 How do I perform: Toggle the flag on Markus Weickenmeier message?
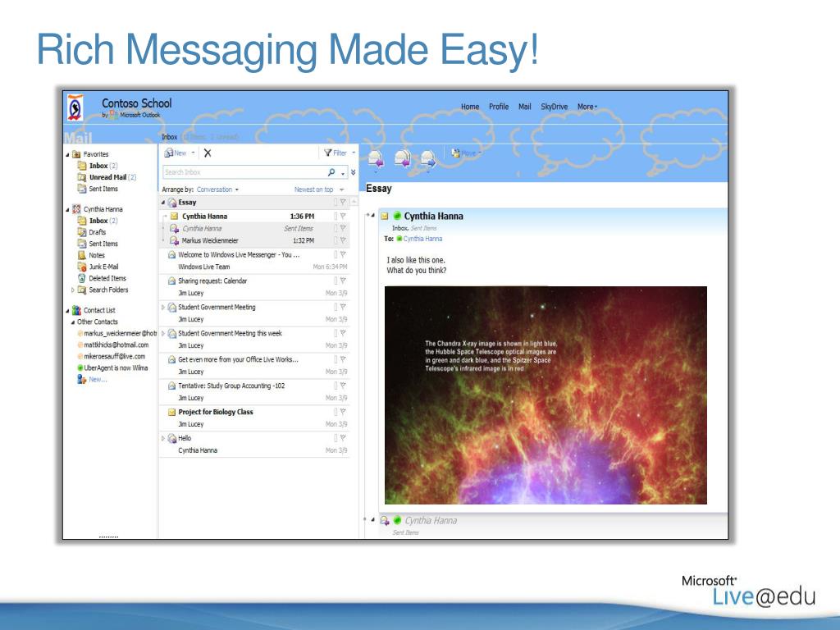pos(343,240)
